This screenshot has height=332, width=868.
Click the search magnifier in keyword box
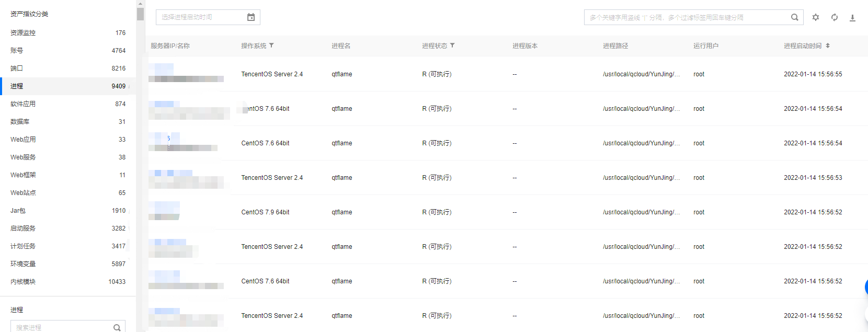[x=794, y=17]
